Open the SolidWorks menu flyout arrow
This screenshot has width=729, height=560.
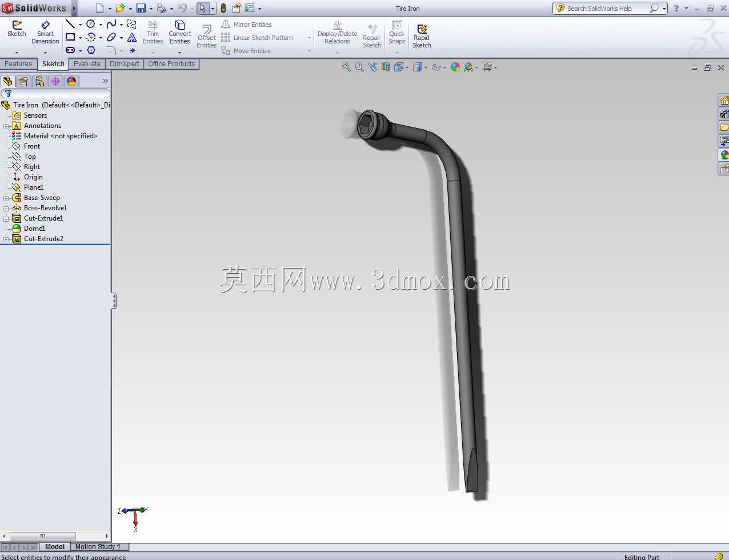click(74, 8)
